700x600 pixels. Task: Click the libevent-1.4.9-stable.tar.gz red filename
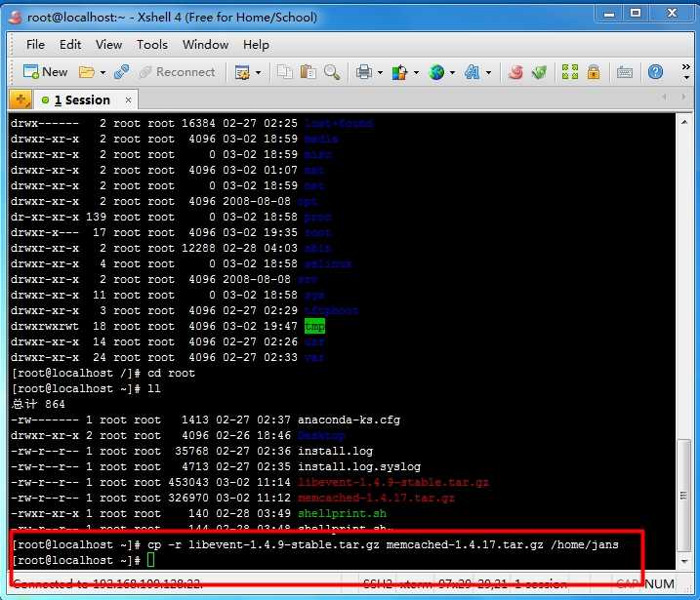coord(393,482)
